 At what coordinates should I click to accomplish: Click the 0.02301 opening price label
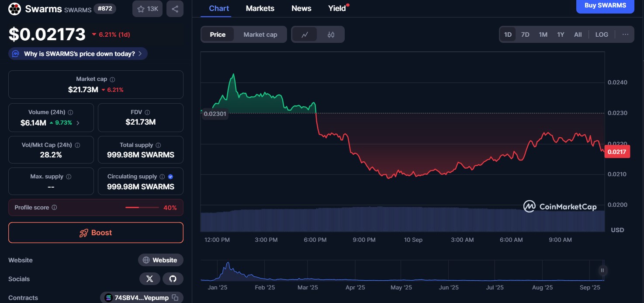coord(215,114)
